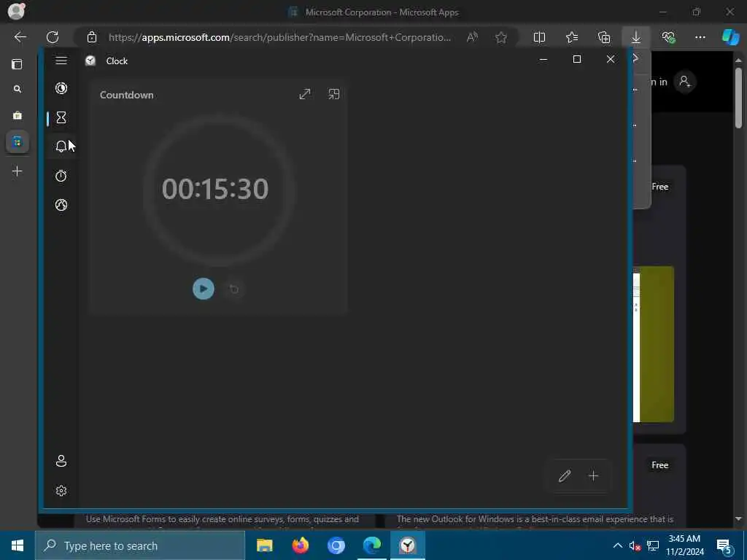Viewport: 747px width, 560px height.
Task: Click the 00:15:30 countdown time
Action: 215,189
